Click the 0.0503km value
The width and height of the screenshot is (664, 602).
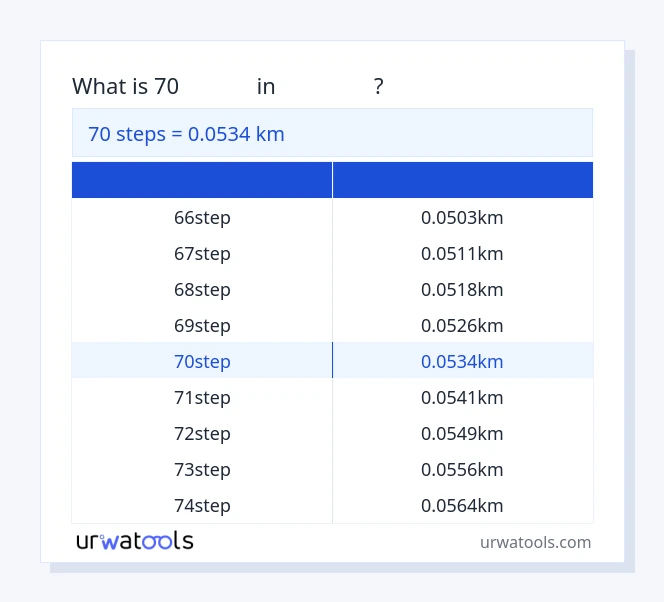click(x=462, y=218)
